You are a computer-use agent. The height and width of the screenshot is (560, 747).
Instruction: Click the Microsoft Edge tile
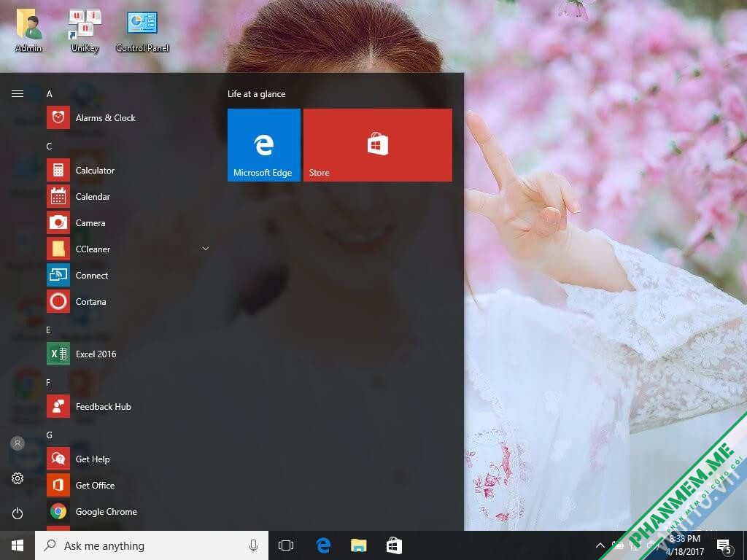click(264, 145)
